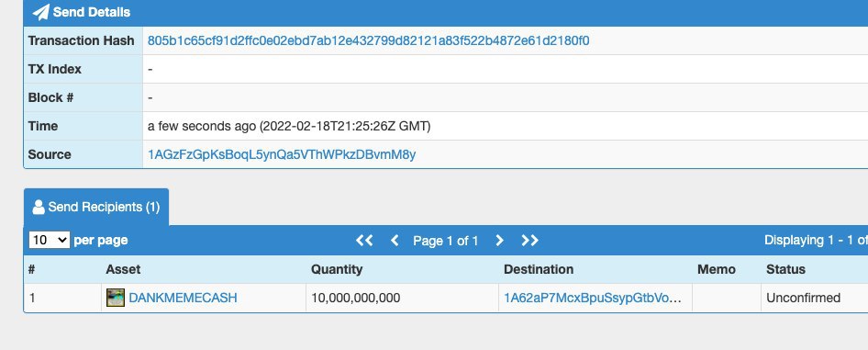Go to first page double-left arrows

(364, 241)
